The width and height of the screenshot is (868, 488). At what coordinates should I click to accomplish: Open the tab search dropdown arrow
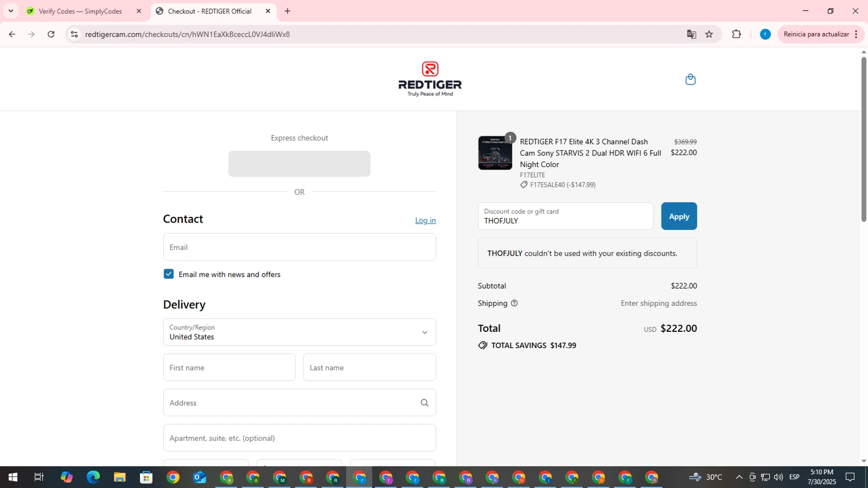pos(10,11)
